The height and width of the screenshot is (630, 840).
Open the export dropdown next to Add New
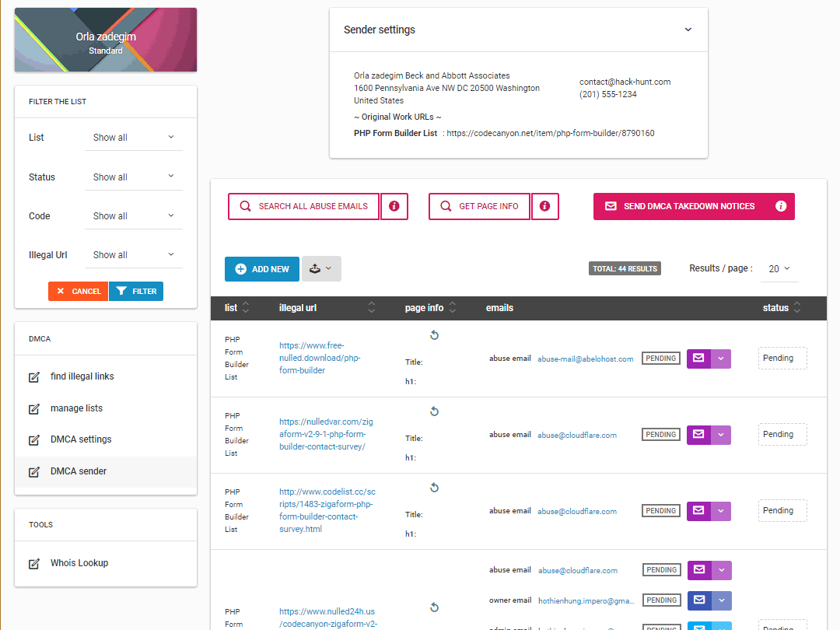click(321, 269)
